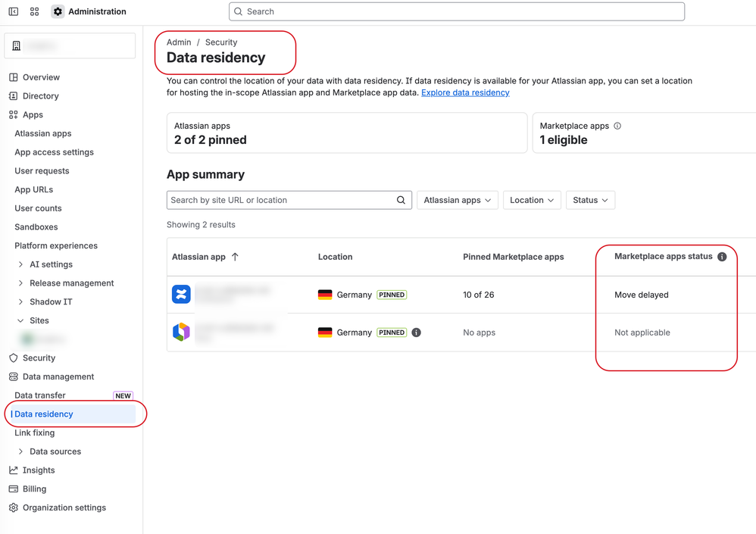This screenshot has height=534, width=756.
Task: Open the organization selector box
Action: pos(70,45)
